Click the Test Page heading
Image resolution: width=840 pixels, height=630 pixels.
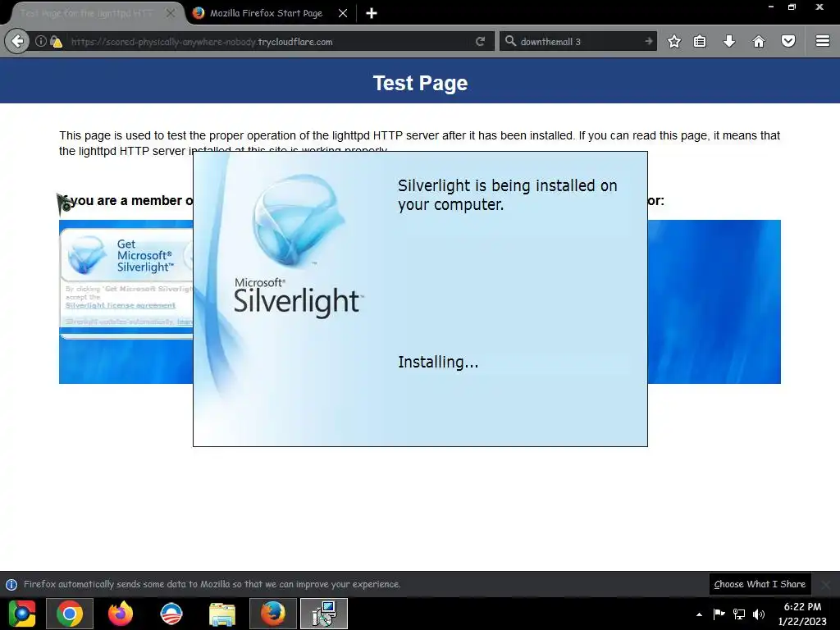pos(420,83)
